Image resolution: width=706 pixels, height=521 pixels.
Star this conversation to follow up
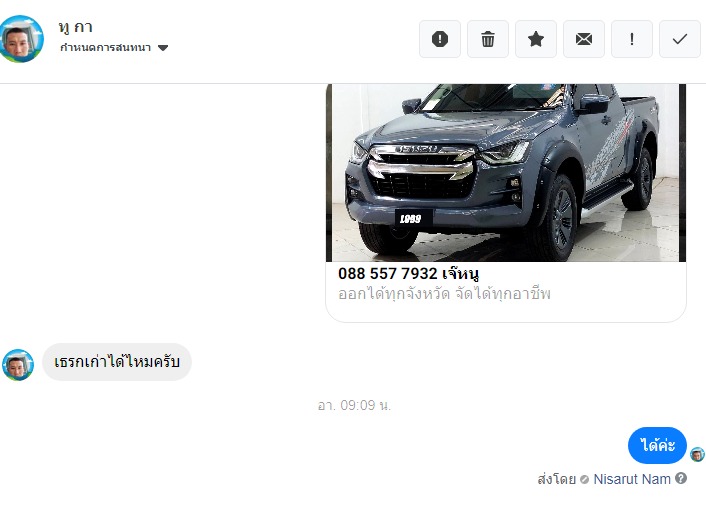[536, 39]
